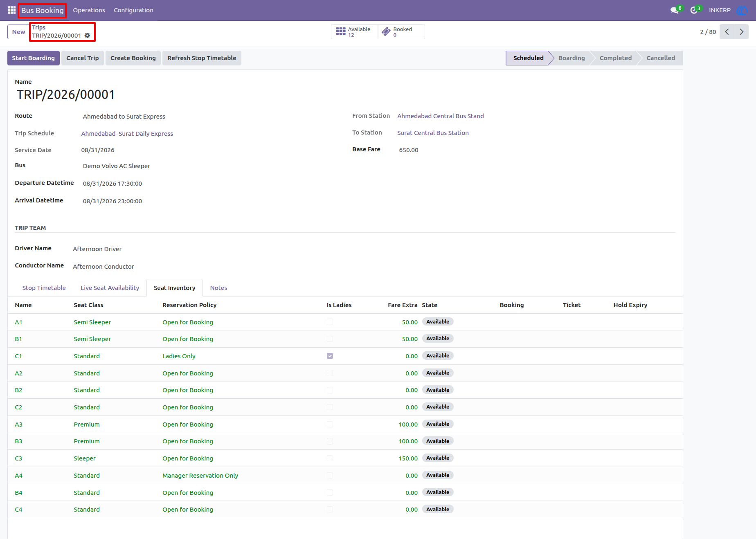
Task: Select the Seat Inventory tab
Action: (174, 288)
